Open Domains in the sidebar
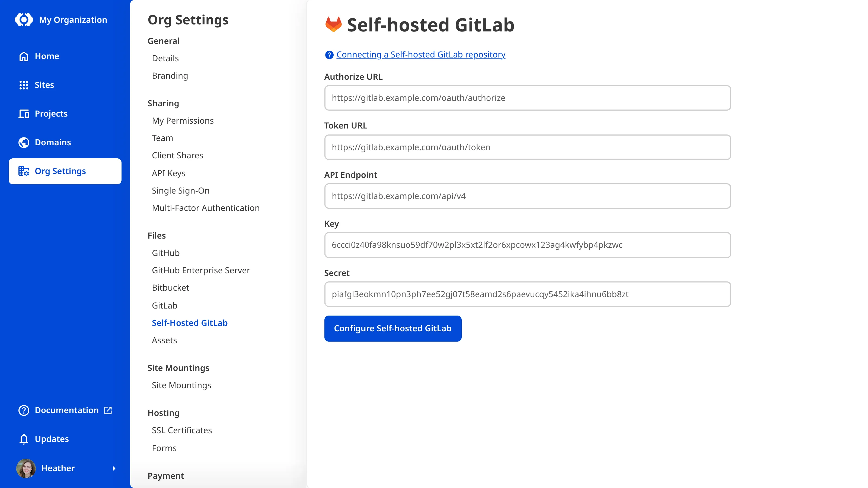868x488 pixels. tap(65, 142)
